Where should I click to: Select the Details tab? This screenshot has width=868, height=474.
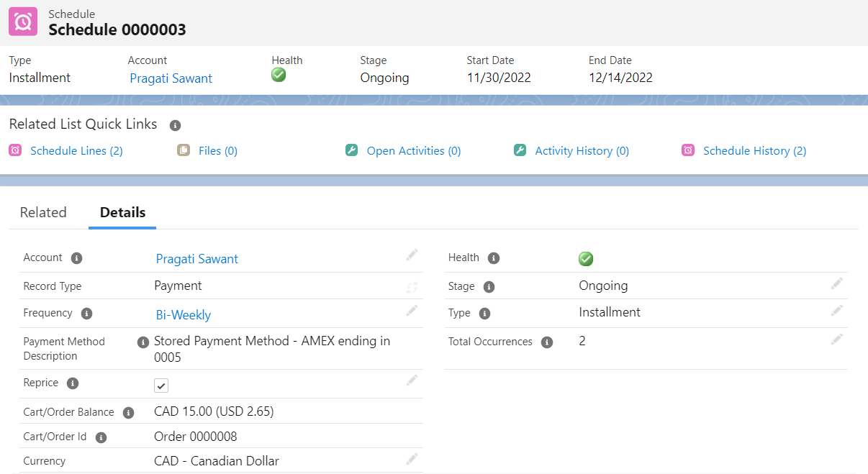pyautogui.click(x=122, y=213)
